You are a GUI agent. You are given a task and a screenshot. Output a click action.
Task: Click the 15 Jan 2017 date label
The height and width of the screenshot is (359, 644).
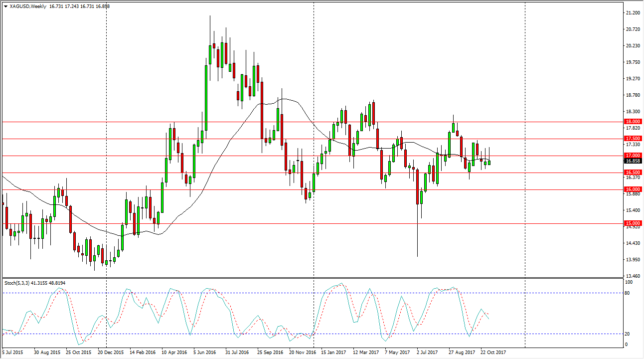333,352
